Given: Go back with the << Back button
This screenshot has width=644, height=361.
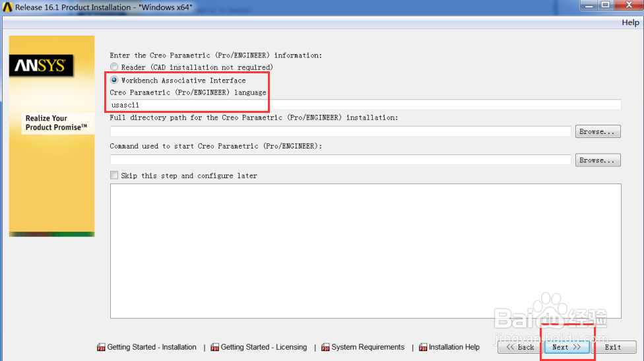Looking at the screenshot, I should pyautogui.click(x=520, y=347).
